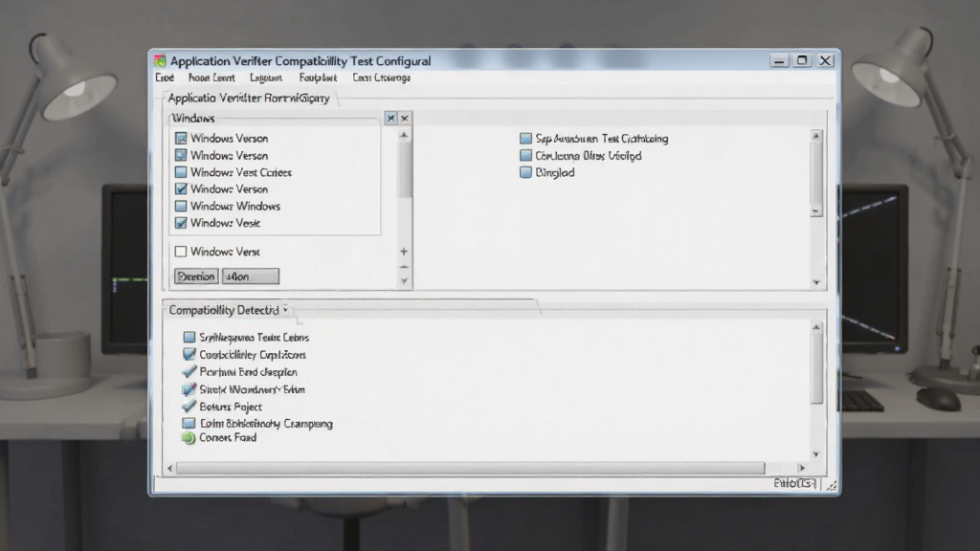980x551 pixels.
Task: Maximize the Application Verifier window
Action: pos(802,60)
